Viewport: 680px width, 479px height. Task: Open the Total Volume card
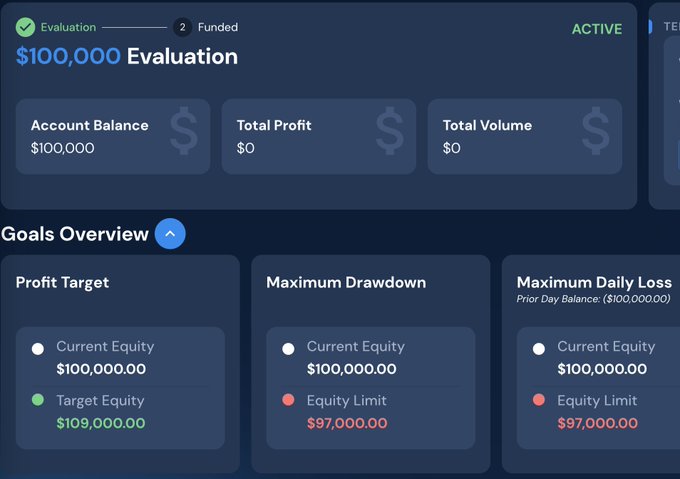(525, 137)
